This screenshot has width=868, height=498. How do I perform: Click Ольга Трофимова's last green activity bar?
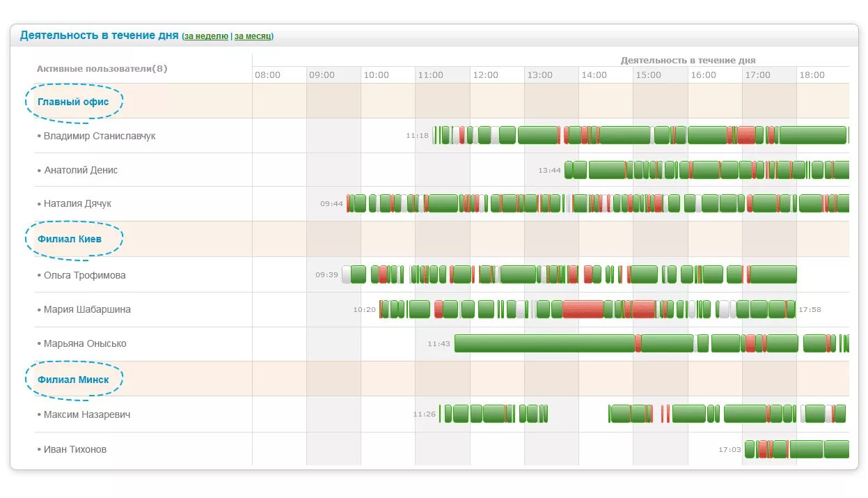coord(773,274)
